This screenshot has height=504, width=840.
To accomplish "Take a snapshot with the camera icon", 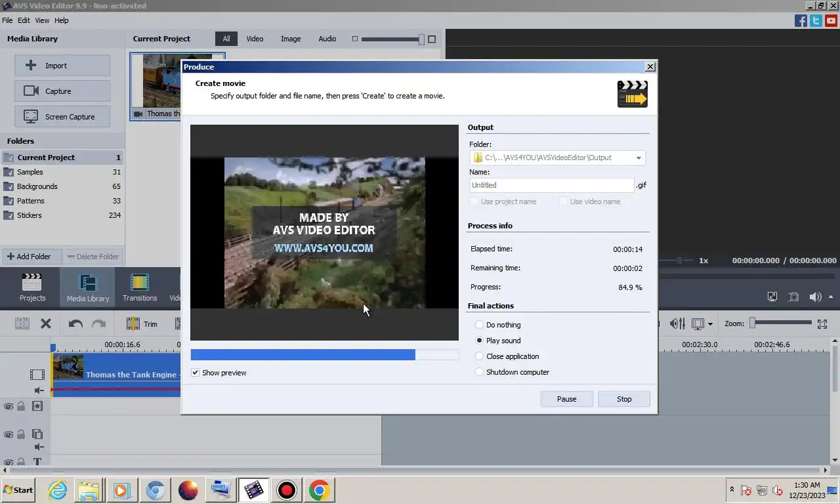I will coord(793,297).
